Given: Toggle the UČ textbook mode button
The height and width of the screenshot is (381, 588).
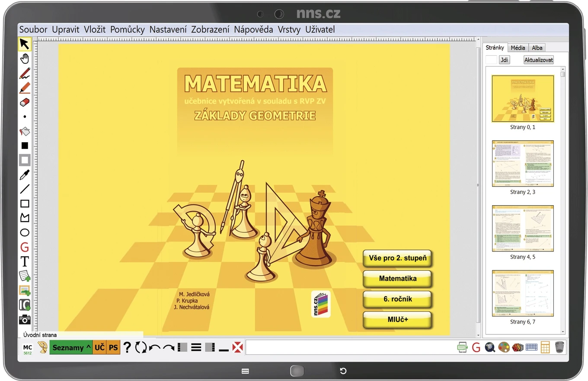Looking at the screenshot, I should [x=99, y=347].
